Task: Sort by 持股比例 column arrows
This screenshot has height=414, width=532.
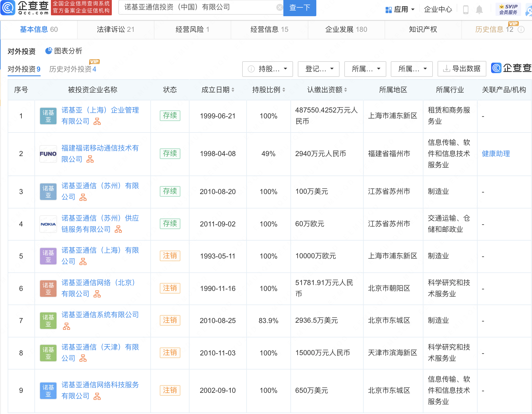Action: click(x=284, y=90)
